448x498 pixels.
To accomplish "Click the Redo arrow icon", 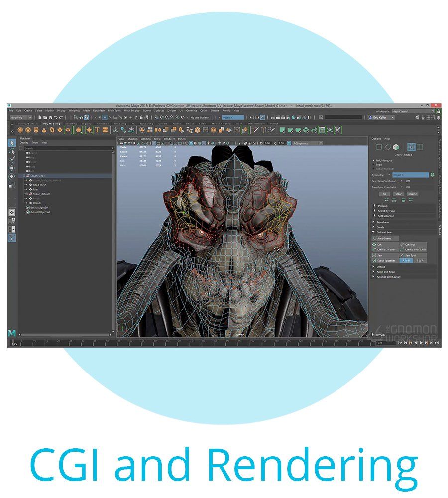I will (x=61, y=117).
